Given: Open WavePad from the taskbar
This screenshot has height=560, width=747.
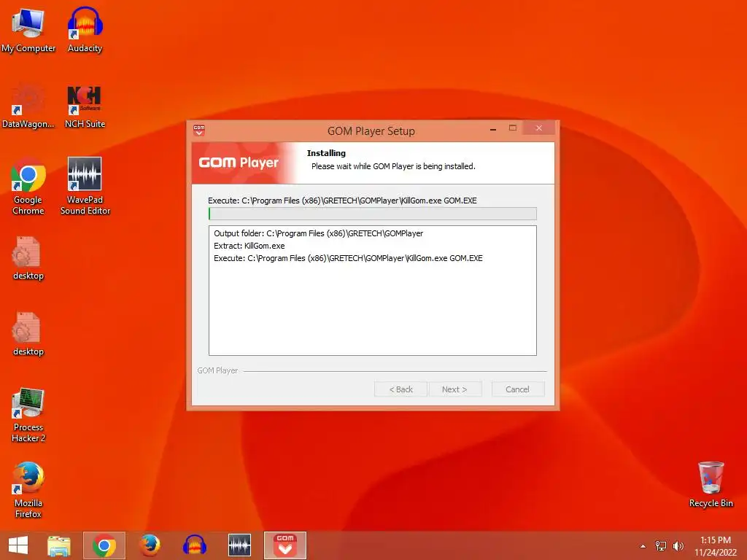Looking at the screenshot, I should 239,545.
